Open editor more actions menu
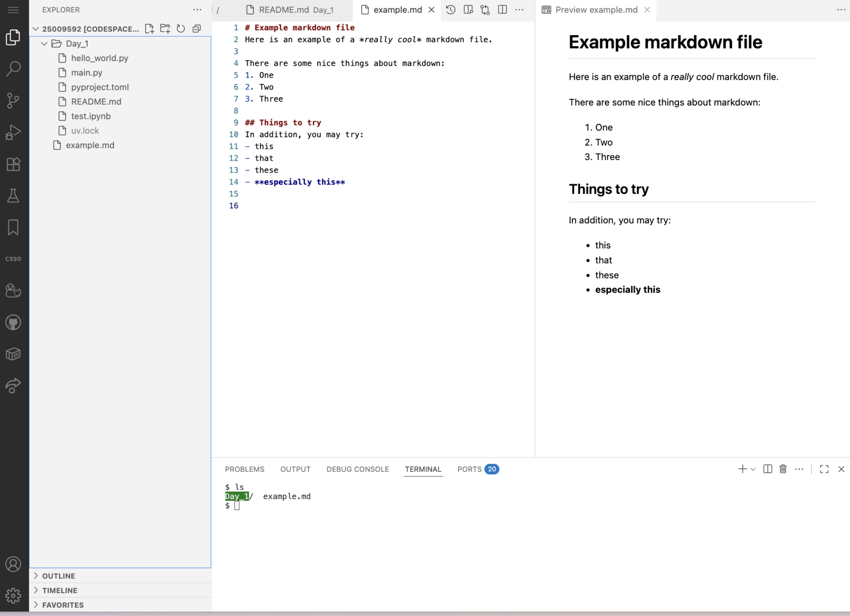This screenshot has width=850, height=616. pyautogui.click(x=519, y=10)
